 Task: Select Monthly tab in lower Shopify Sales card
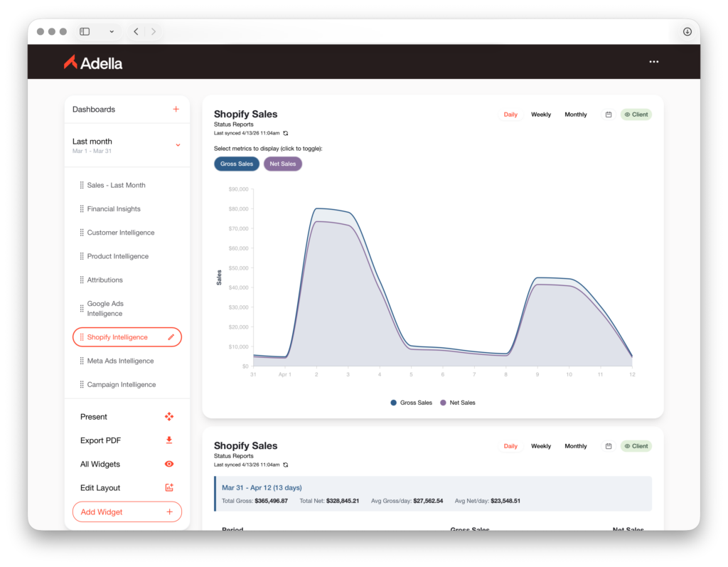pos(576,446)
